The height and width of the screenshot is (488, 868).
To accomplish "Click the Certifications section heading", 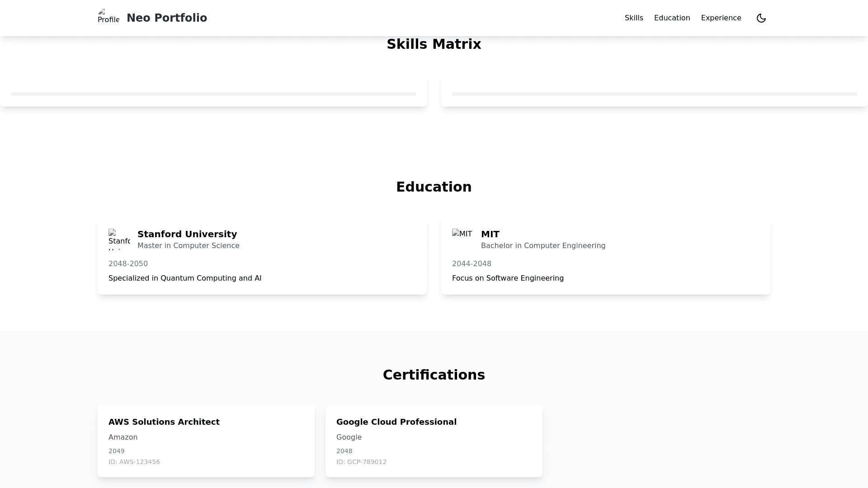I will [434, 375].
